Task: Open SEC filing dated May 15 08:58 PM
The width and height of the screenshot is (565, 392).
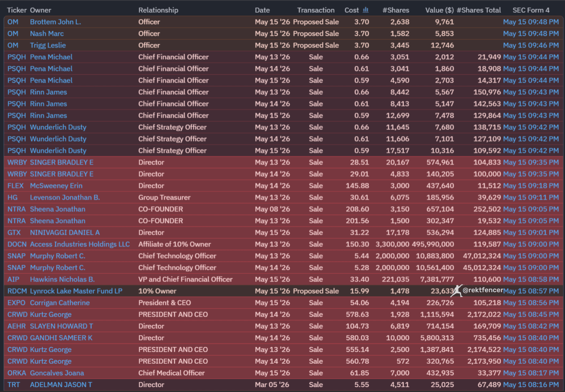Action: [531, 279]
